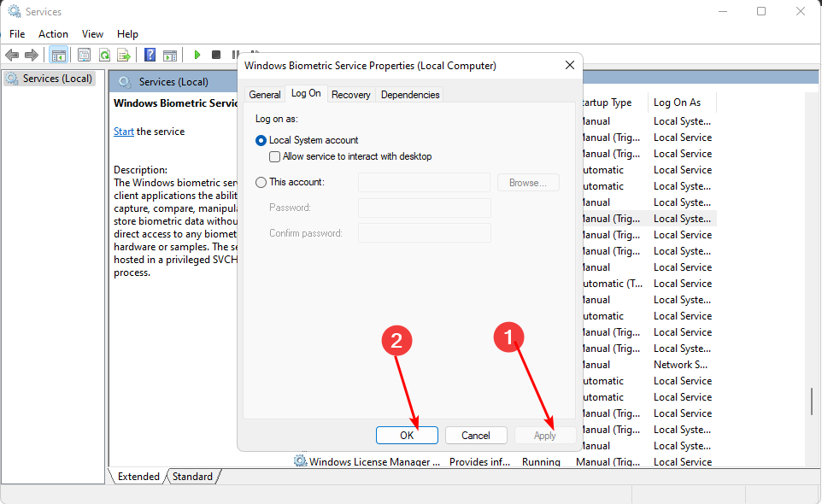Open the Action menu
Image resolution: width=822 pixels, height=504 pixels.
[53, 34]
